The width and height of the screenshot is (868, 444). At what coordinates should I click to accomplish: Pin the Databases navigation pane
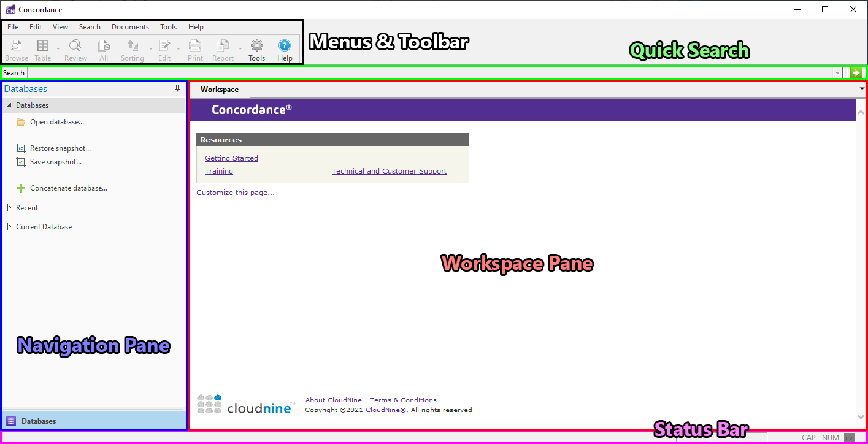178,89
